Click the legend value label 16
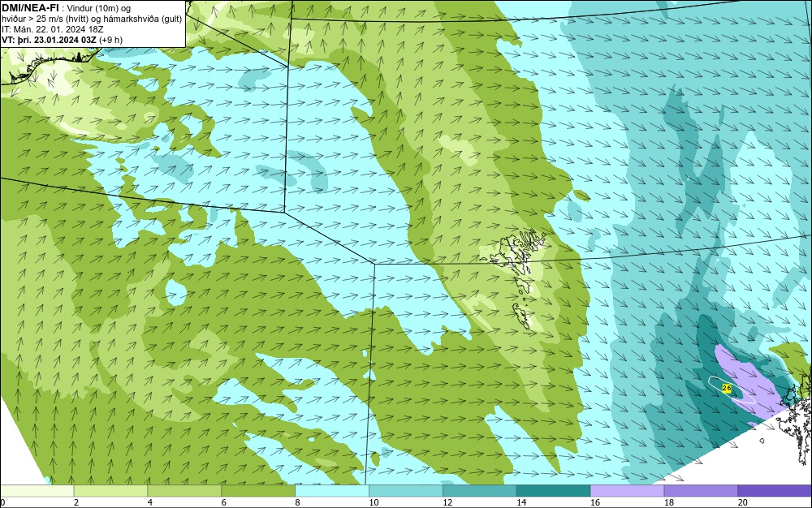This screenshot has width=812, height=508. point(595,502)
